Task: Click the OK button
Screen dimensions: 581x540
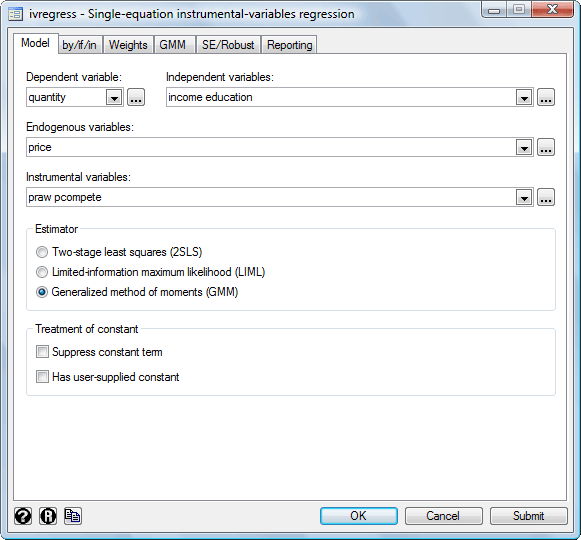Action: coord(359,516)
